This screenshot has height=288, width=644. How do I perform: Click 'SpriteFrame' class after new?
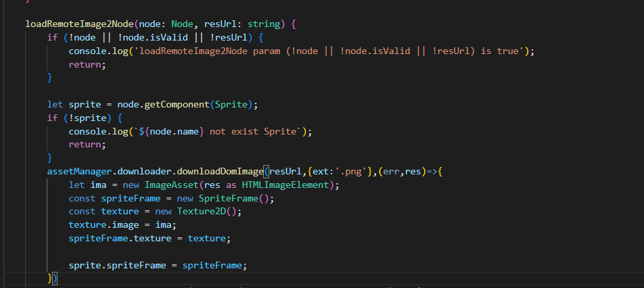point(229,199)
